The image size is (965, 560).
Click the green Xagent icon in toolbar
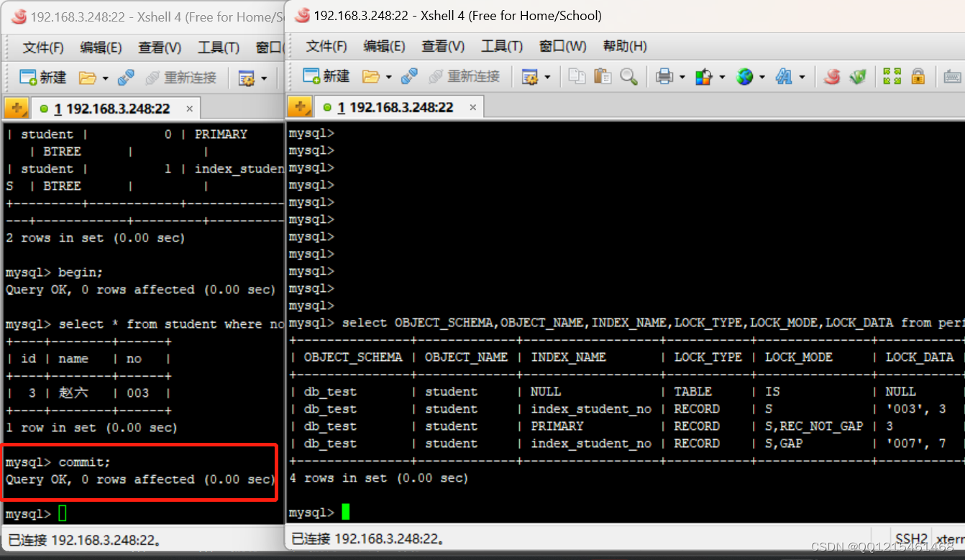point(858,76)
